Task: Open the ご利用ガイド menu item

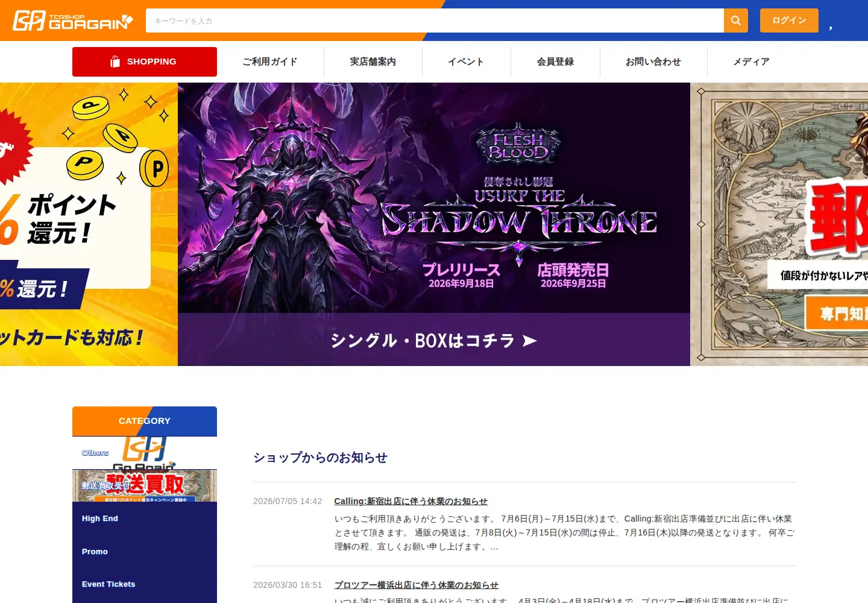Action: tap(270, 62)
